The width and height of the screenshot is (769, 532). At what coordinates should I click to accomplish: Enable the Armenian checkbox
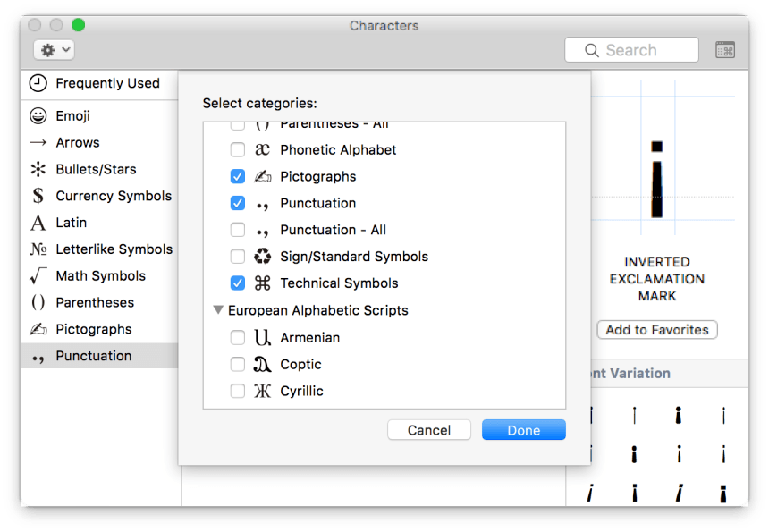(x=237, y=337)
